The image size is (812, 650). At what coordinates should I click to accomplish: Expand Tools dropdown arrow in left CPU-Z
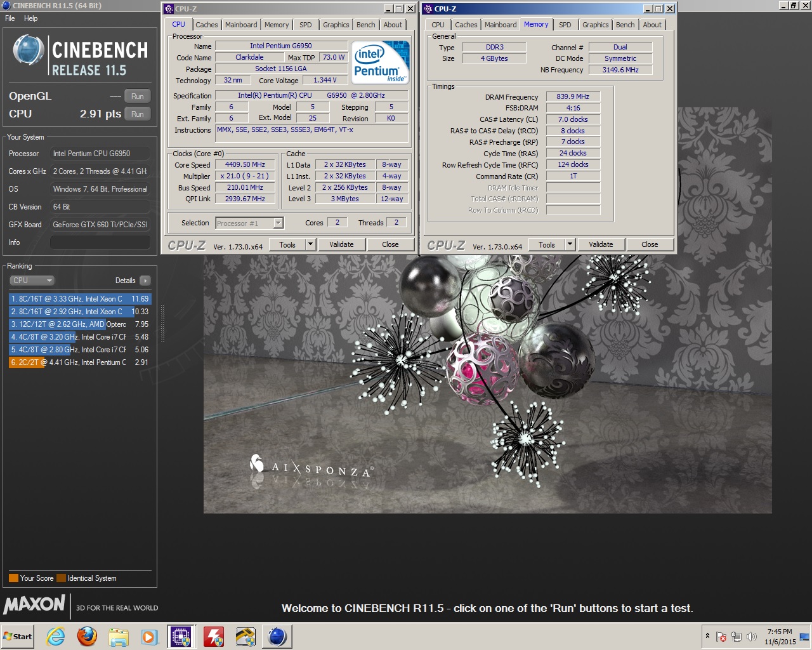[310, 244]
